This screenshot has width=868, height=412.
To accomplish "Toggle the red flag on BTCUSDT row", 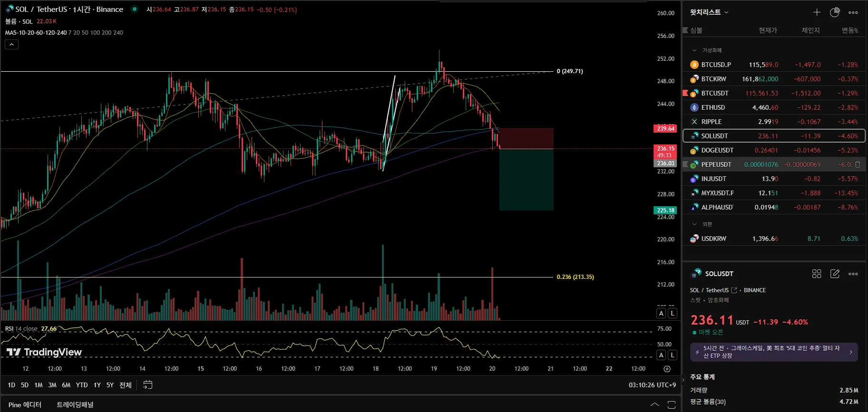I will (x=685, y=93).
